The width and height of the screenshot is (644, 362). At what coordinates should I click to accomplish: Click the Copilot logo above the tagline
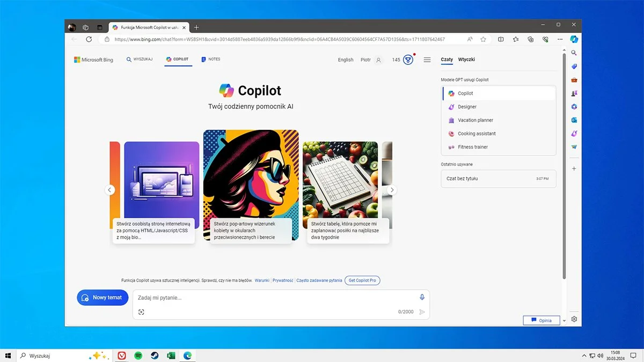tap(228, 91)
